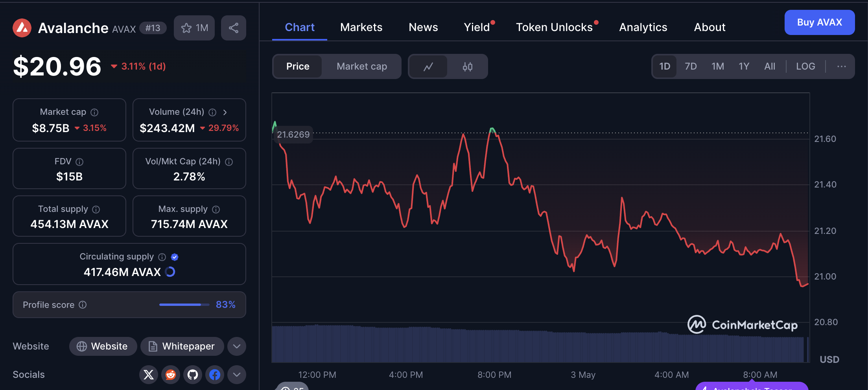868x390 pixels.
Task: Set chart range to 7D
Action: 691,66
